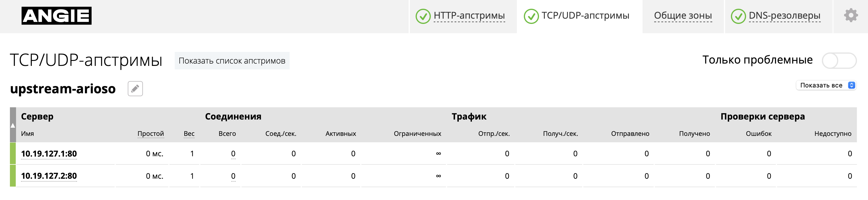
Task: Open server 10.19.127.1:80 link
Action: click(x=49, y=154)
